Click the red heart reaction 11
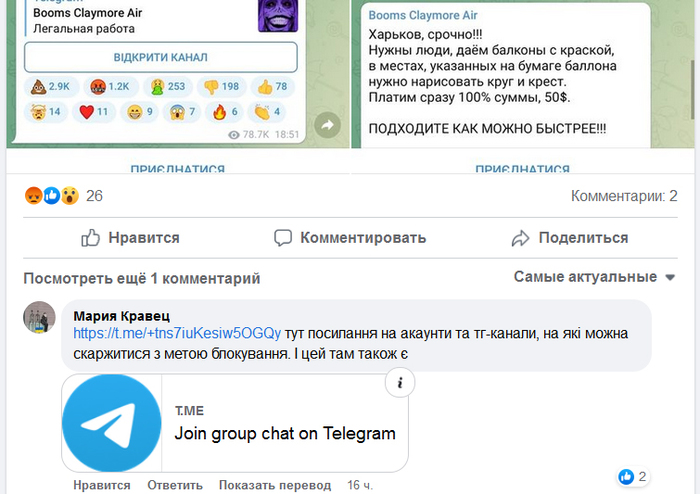This screenshot has height=494, width=700. [x=94, y=112]
